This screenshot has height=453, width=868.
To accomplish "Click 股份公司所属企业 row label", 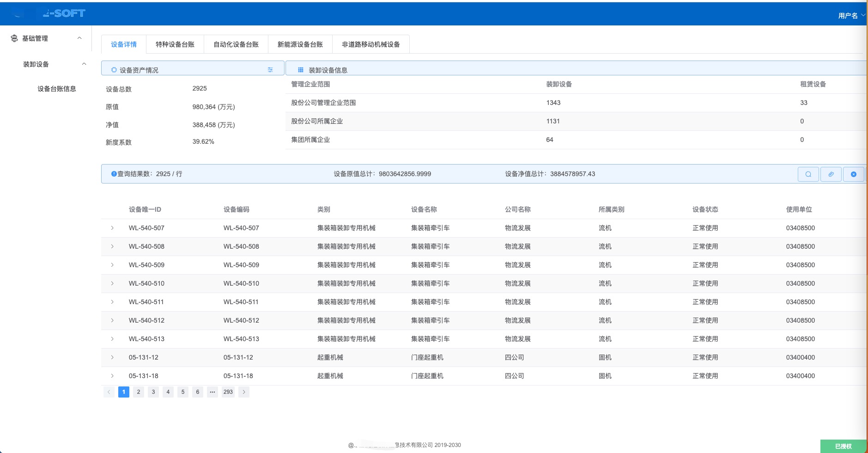I will point(317,121).
